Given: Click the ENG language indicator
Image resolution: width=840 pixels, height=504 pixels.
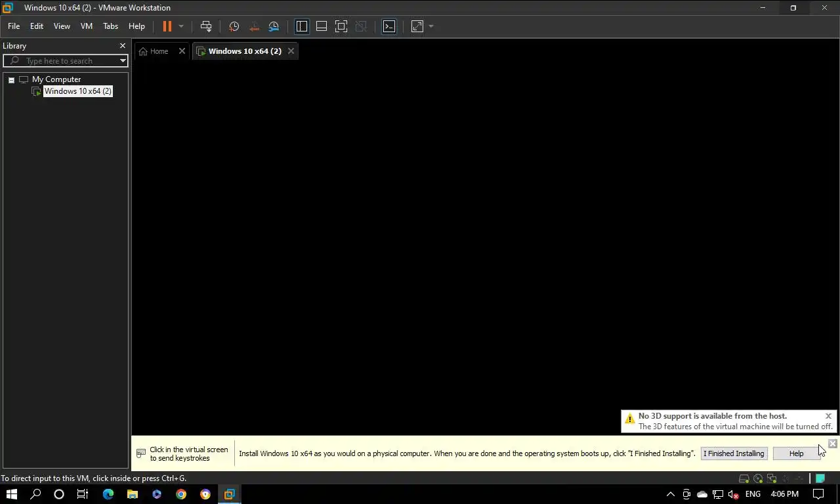Looking at the screenshot, I should 753,494.
